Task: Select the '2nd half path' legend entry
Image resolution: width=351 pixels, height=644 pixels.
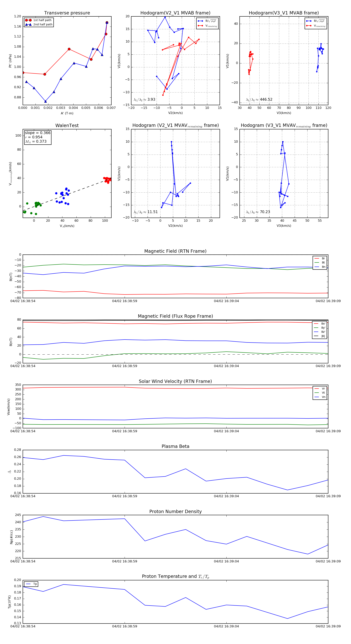Action: [x=39, y=25]
